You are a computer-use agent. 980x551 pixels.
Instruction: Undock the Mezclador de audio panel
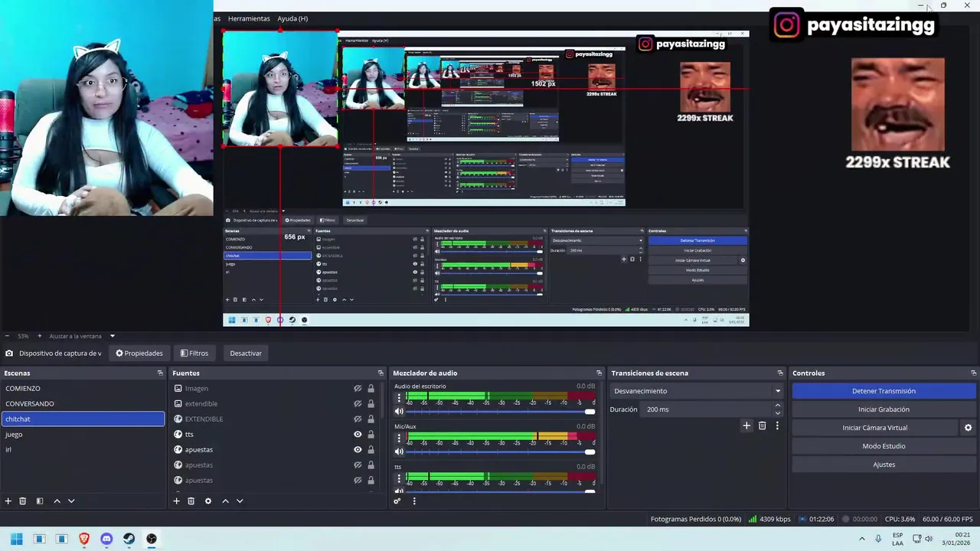[x=599, y=373]
